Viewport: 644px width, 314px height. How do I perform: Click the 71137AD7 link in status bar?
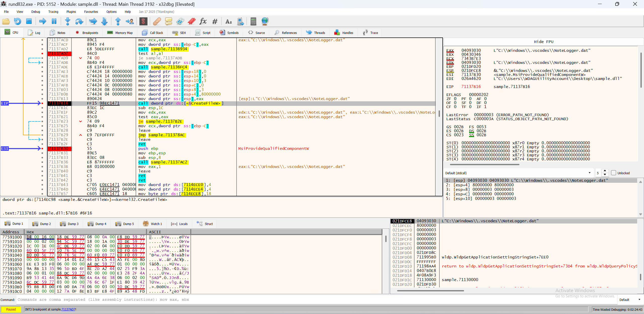(68, 309)
